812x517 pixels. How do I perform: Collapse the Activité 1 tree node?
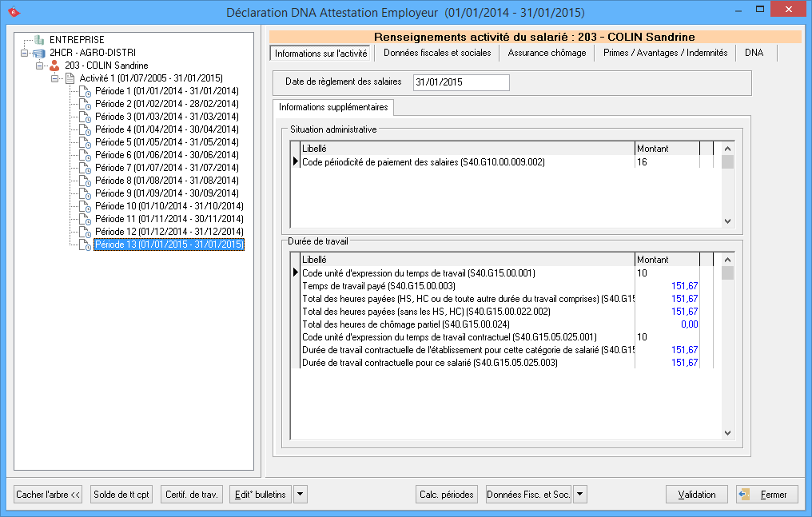click(54, 78)
